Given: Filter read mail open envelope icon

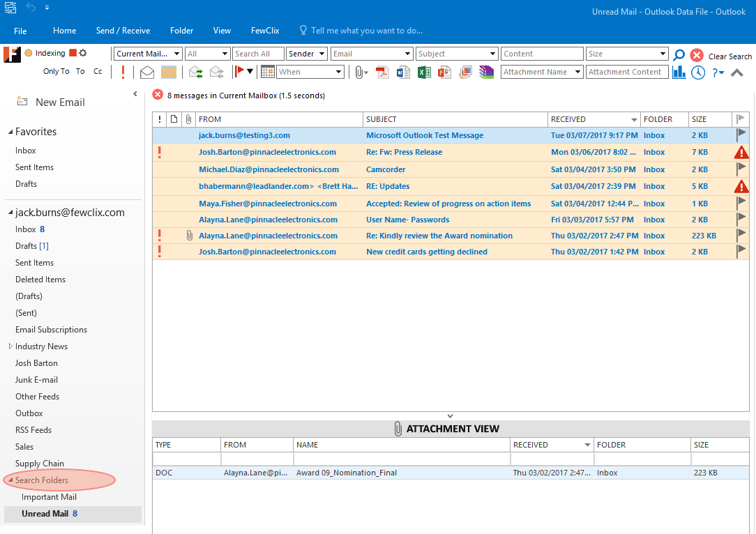Looking at the screenshot, I should tap(147, 73).
